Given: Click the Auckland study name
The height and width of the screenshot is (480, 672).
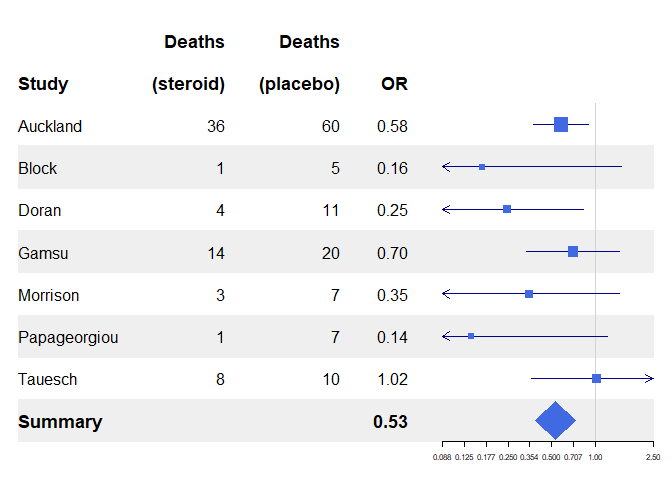Looking at the screenshot, I should tap(50, 126).
